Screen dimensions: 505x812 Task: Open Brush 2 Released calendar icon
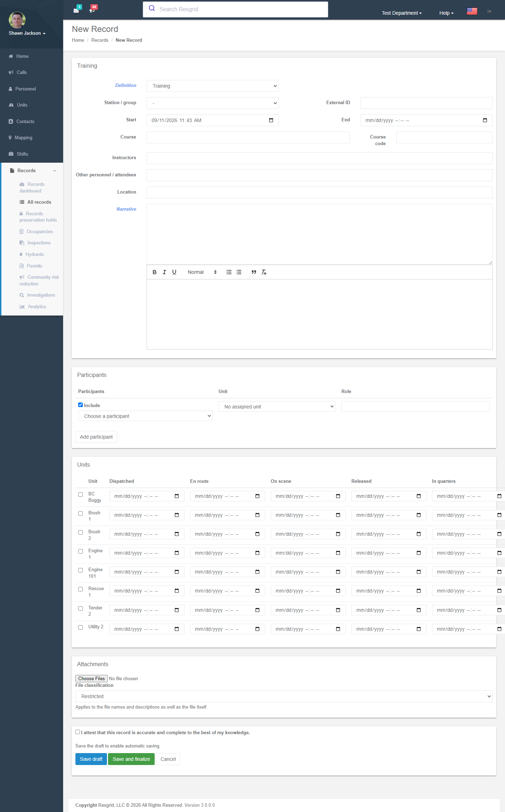[419, 534]
